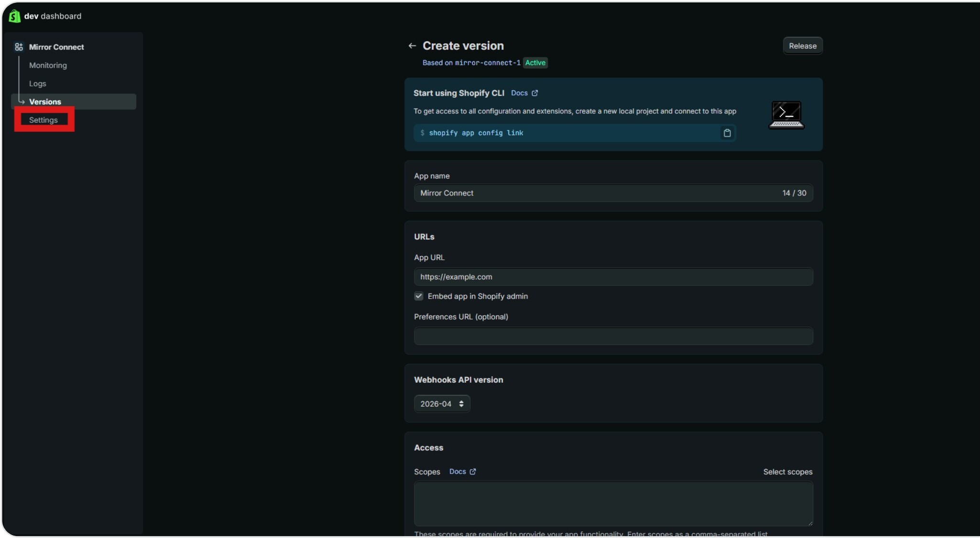Open Logs in the sidebar
The image size is (980, 538).
38,84
